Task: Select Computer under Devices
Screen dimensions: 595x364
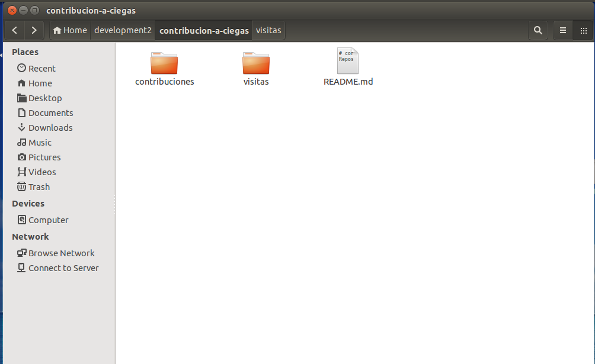Action: [48, 220]
